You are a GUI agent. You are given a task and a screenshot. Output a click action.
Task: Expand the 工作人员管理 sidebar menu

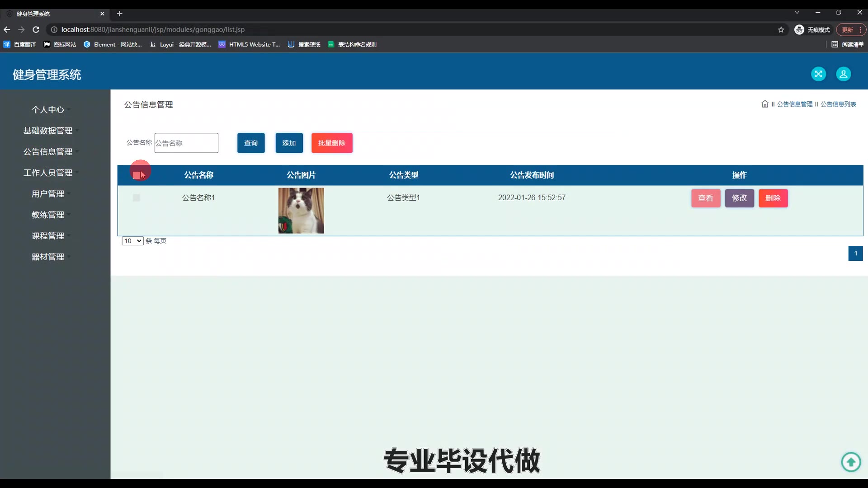point(48,173)
